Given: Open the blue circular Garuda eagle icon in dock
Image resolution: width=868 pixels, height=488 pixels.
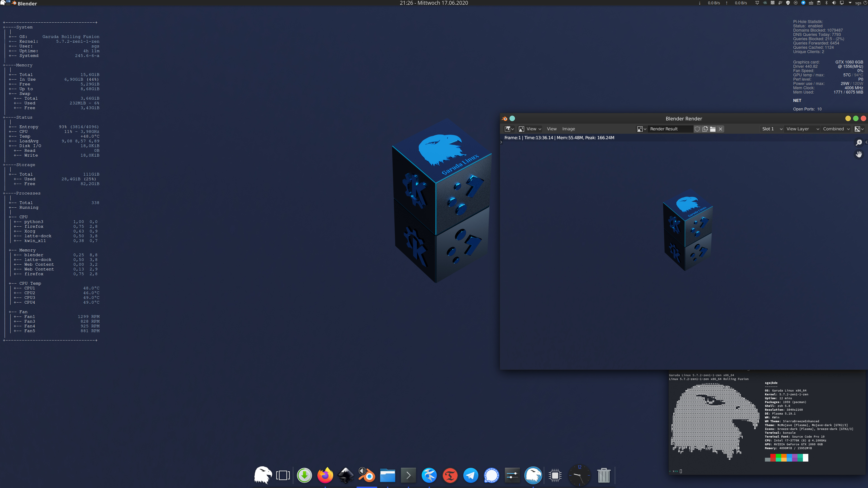Looking at the screenshot, I should click(x=533, y=475).
